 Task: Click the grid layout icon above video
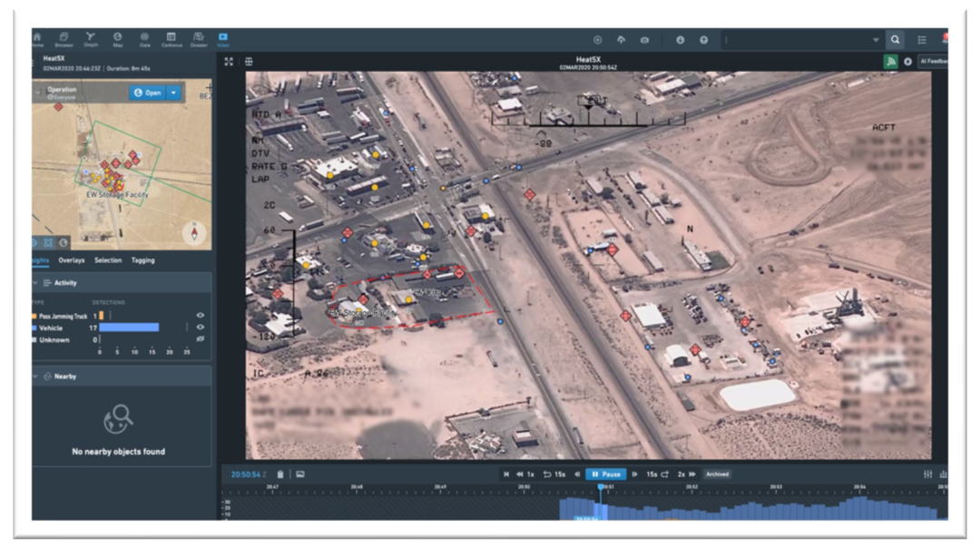[249, 61]
